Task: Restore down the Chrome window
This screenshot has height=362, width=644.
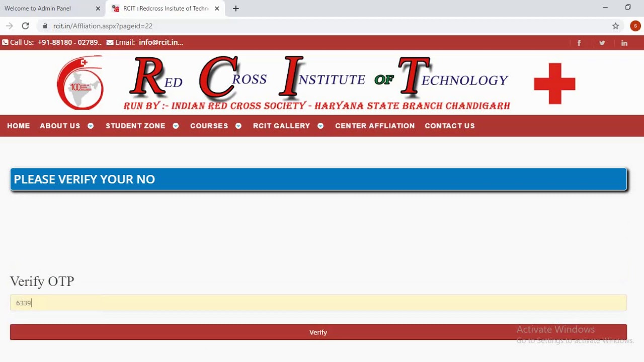Action: [x=628, y=8]
